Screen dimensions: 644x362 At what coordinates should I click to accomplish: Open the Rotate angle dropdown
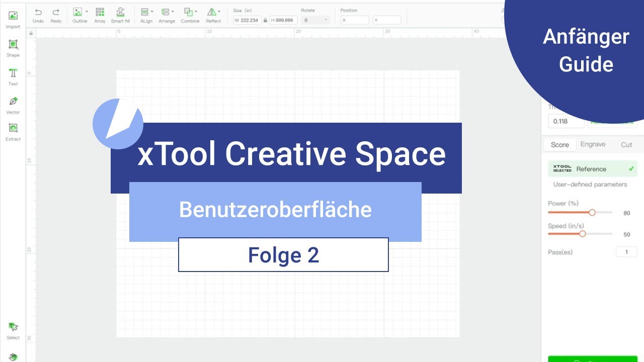pyautogui.click(x=326, y=20)
